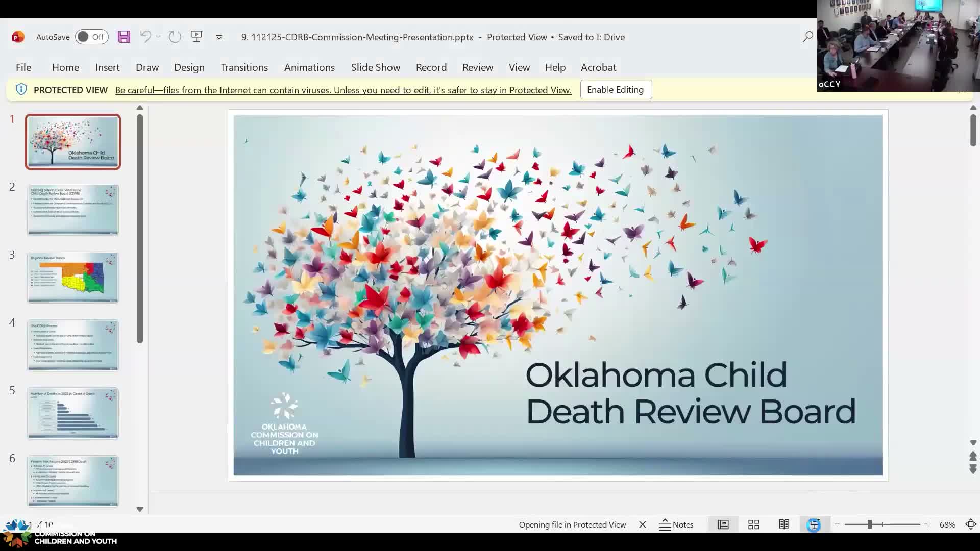Start slideshow from beginning via Quick Access icon
The height and width of the screenshot is (551, 980).
[197, 37]
